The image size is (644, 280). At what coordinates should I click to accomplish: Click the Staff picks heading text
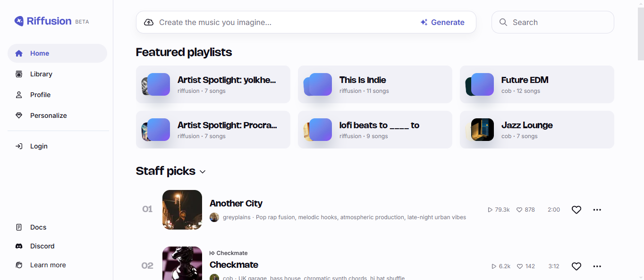tap(166, 171)
